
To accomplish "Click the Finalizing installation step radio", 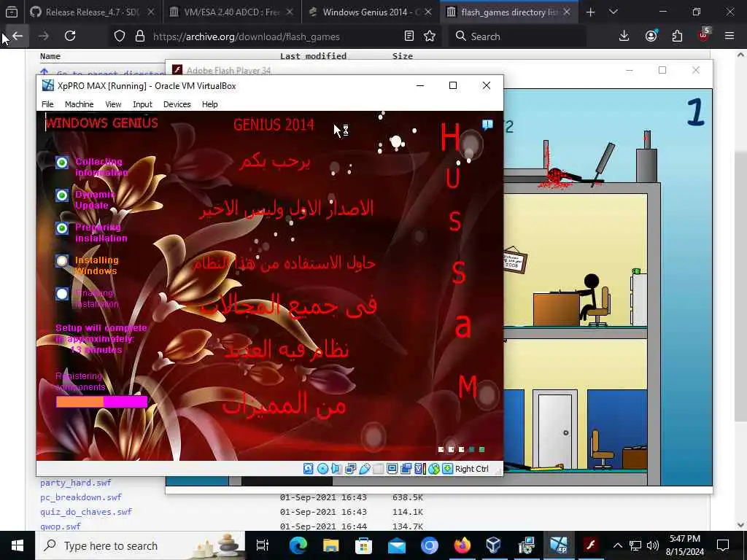I will (x=62, y=294).
